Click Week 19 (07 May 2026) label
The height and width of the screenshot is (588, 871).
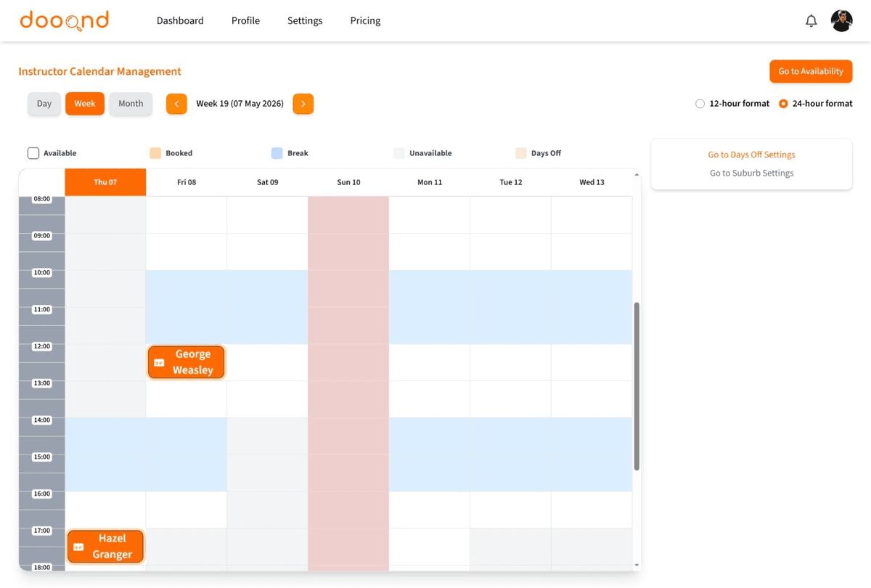click(x=240, y=104)
